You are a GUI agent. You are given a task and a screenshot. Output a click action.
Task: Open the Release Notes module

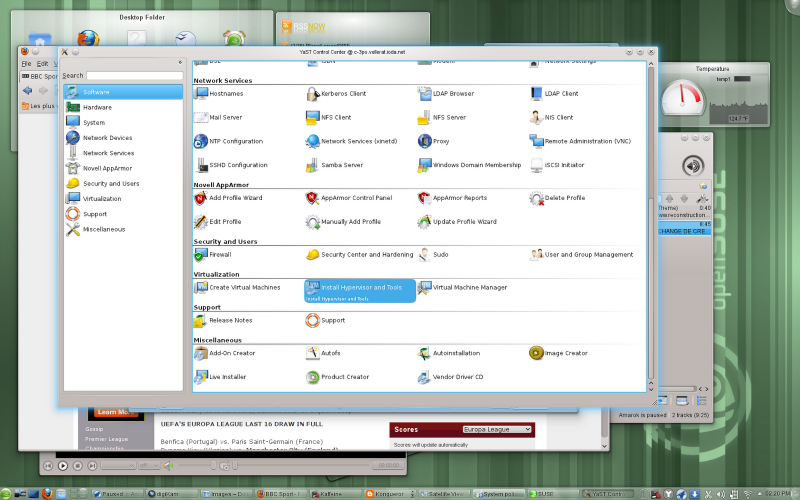tap(223, 320)
